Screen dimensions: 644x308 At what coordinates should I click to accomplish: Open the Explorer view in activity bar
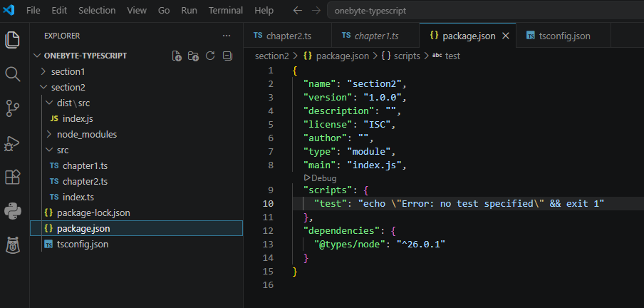(x=12, y=39)
